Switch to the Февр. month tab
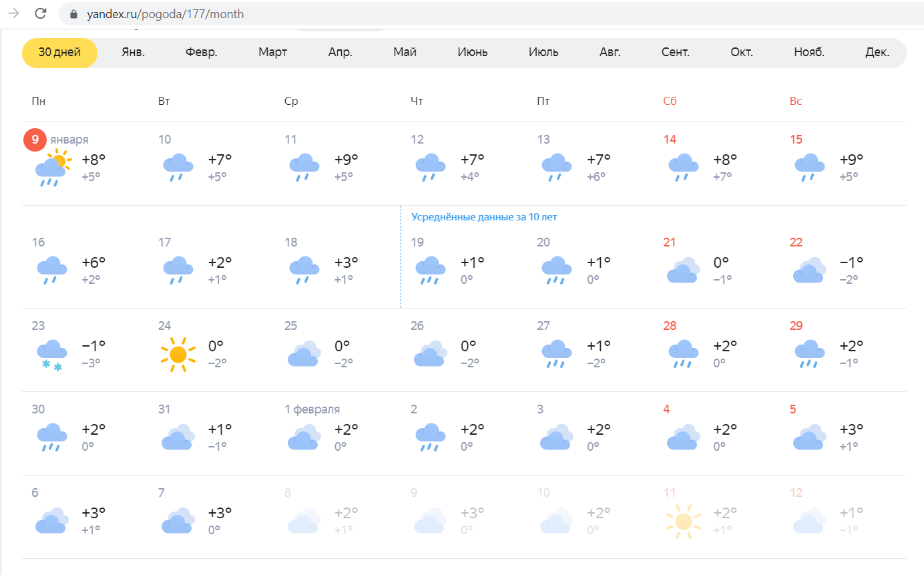This screenshot has width=924, height=575. click(x=202, y=53)
